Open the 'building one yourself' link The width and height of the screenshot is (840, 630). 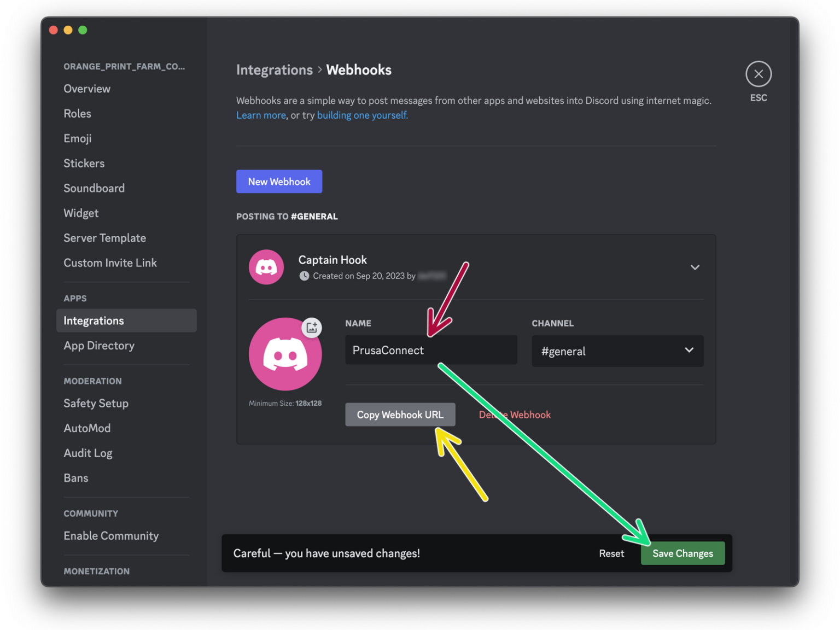click(362, 115)
